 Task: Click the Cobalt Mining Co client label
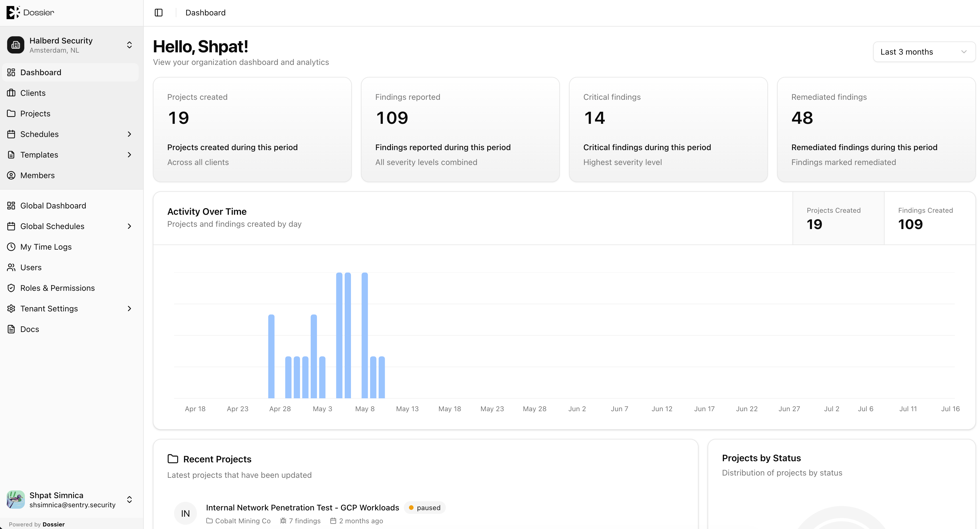[x=239, y=521]
